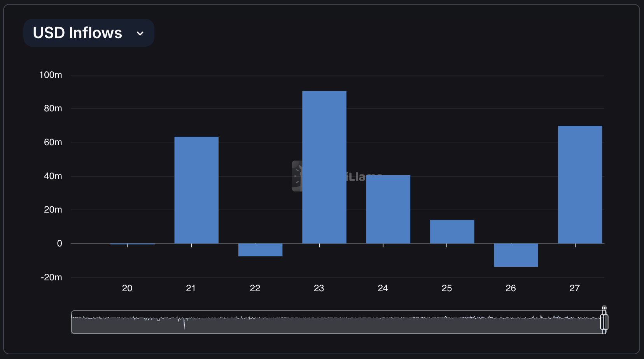This screenshot has width=644, height=359.
Task: Click the small bar above date 25
Action: (x=452, y=232)
